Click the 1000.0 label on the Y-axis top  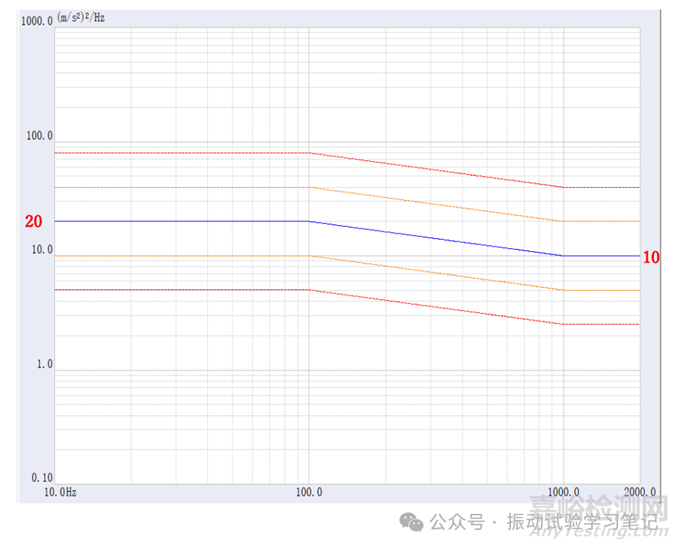point(36,21)
